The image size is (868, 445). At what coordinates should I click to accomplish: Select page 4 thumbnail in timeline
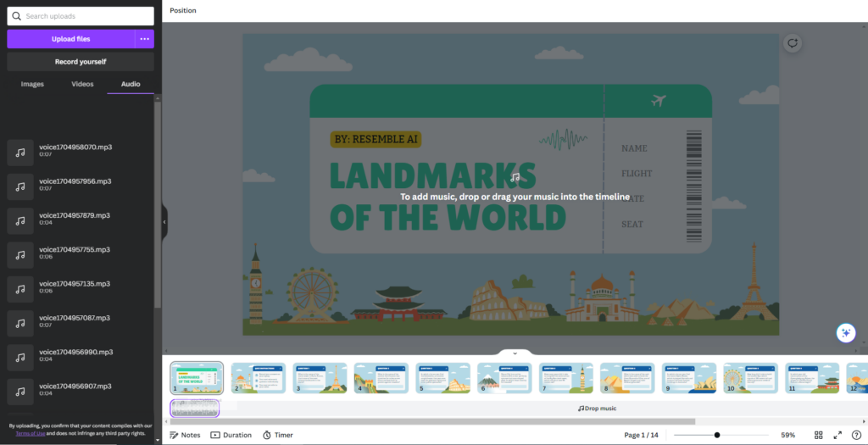point(381,378)
